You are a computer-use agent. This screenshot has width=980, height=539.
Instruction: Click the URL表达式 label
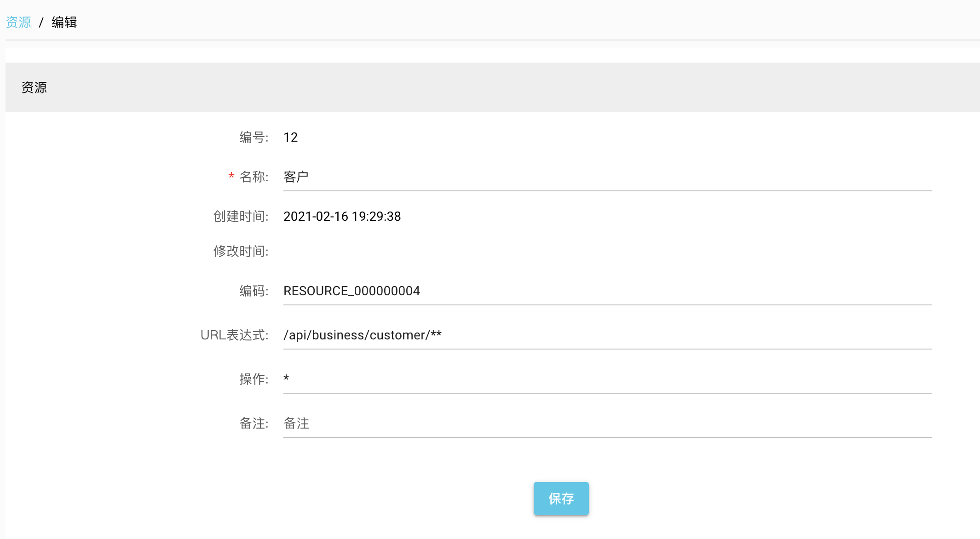pyautogui.click(x=234, y=335)
